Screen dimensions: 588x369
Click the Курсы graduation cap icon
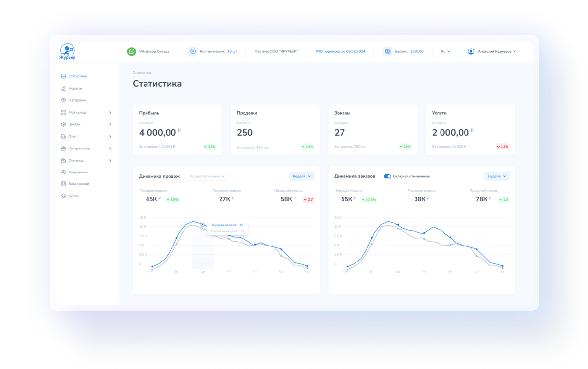click(x=63, y=196)
